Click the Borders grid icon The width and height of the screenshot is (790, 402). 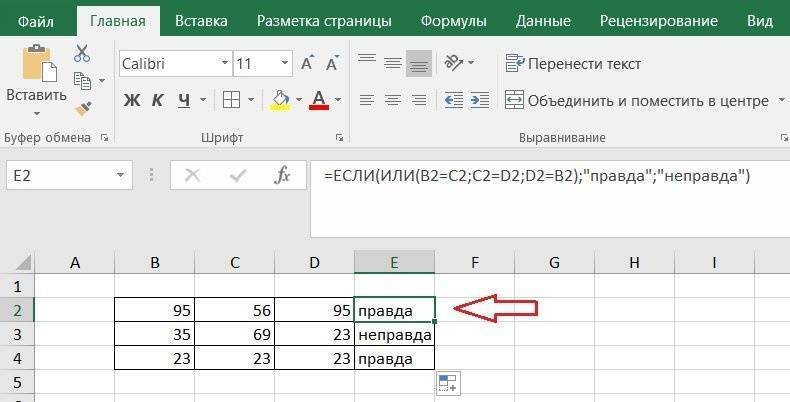click(231, 100)
